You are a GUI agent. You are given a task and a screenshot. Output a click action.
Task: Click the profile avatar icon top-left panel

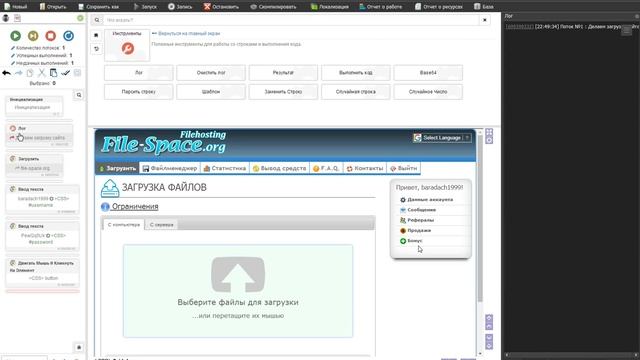[x=6, y=18]
